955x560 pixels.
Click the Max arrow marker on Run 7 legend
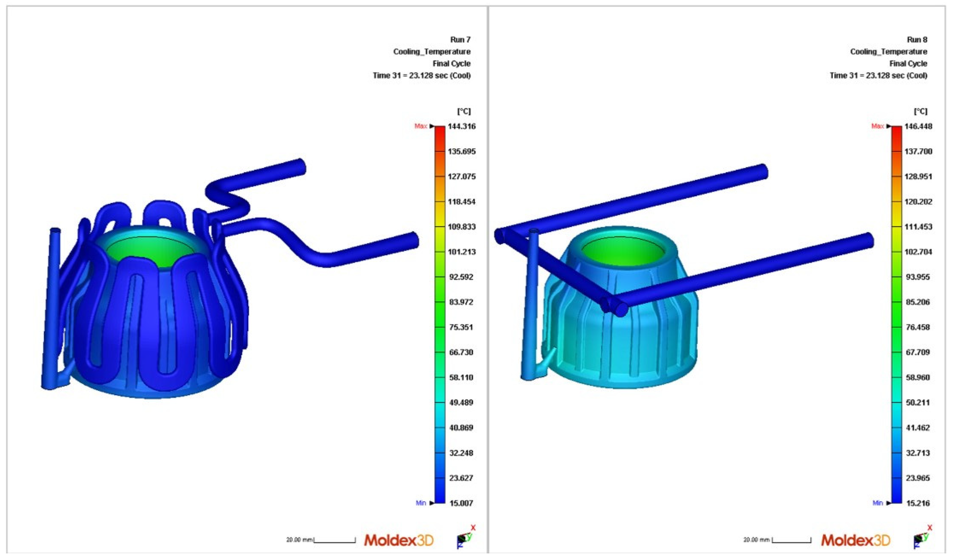[x=432, y=126]
